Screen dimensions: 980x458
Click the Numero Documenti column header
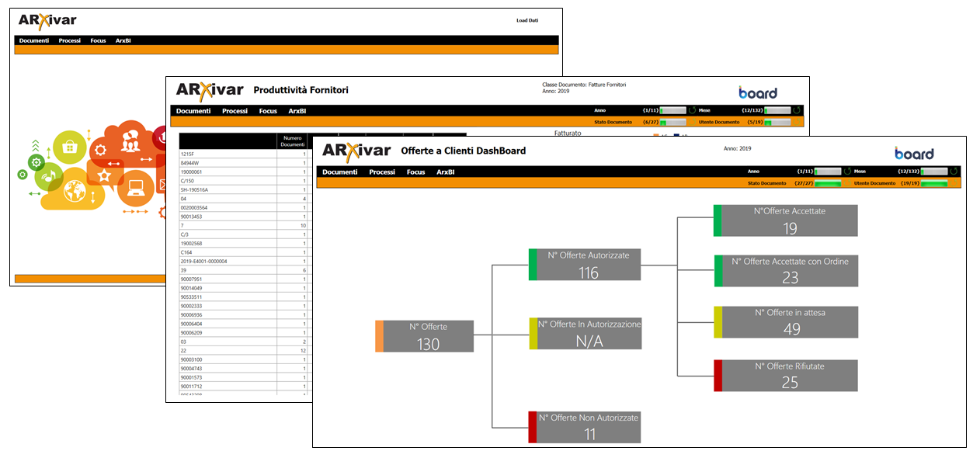(292, 141)
